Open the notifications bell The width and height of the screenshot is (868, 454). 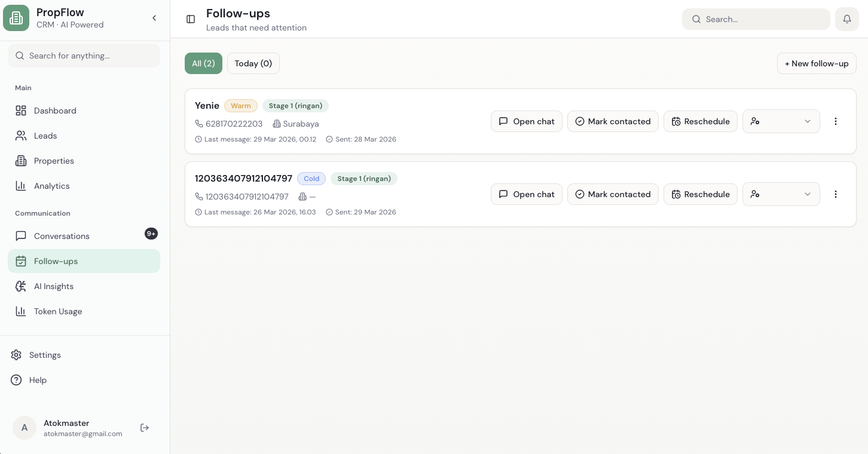847,19
